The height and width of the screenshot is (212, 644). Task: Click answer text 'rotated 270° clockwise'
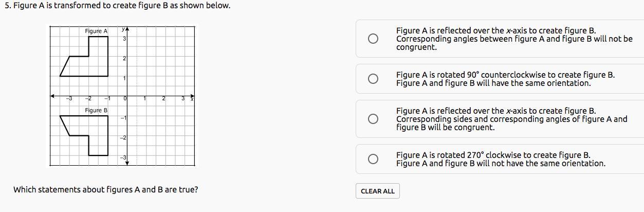point(493,155)
